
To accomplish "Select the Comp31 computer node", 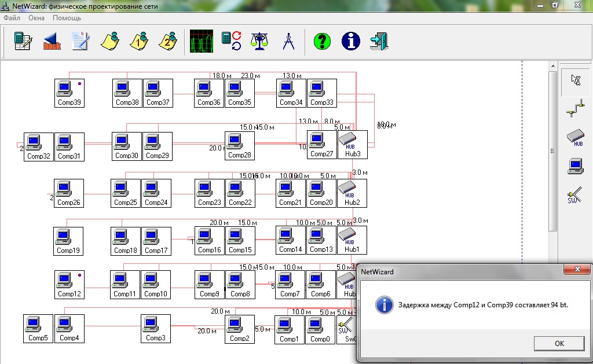I will tap(69, 147).
